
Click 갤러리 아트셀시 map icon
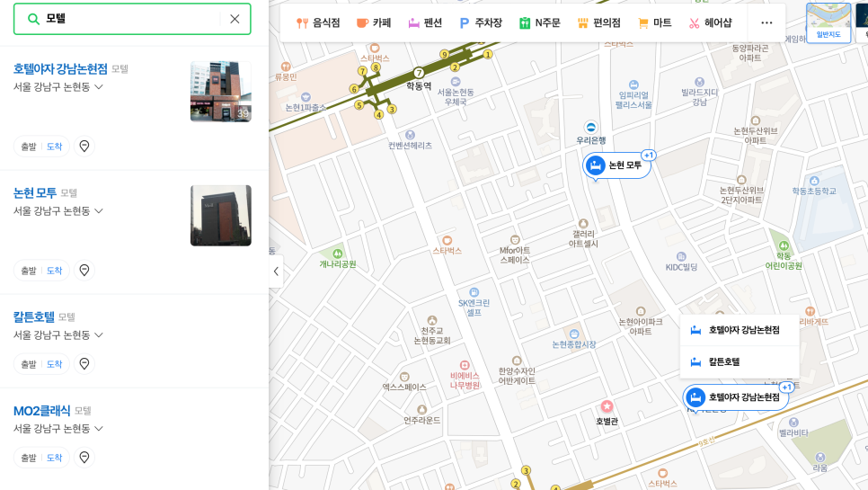click(583, 224)
